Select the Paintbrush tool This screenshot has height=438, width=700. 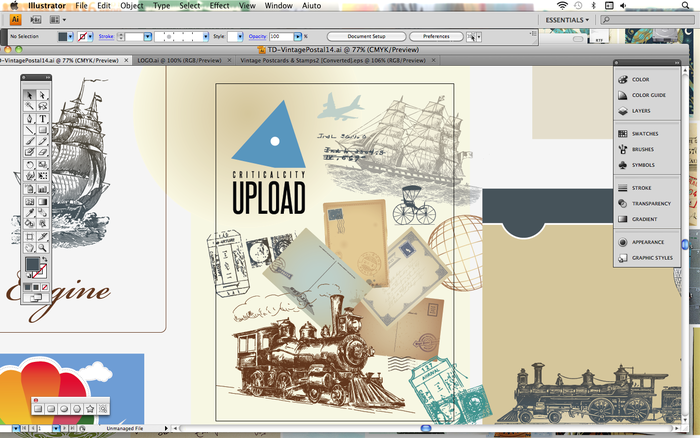pyautogui.click(x=29, y=141)
